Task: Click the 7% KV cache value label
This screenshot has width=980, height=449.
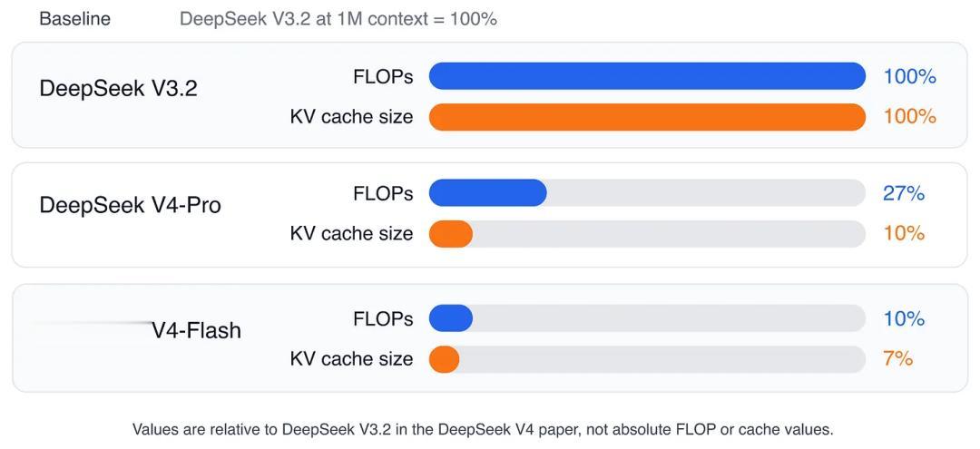Action: 898,359
